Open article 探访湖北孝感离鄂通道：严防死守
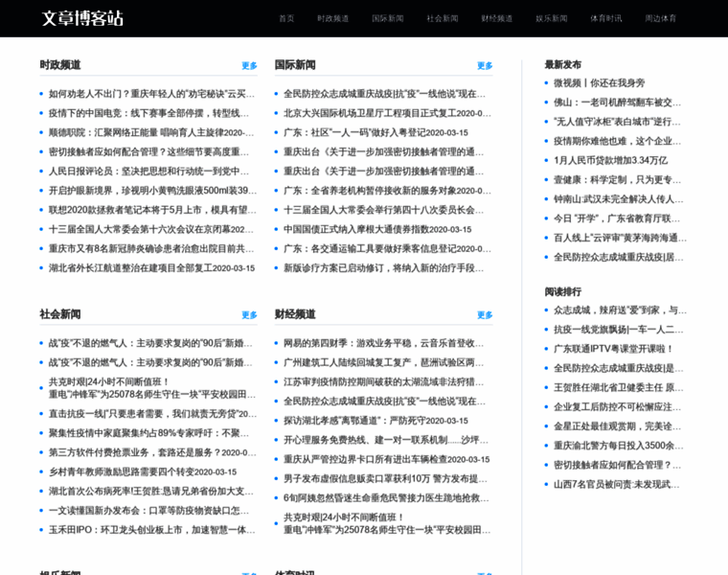Screen dimensions: 728x575 click(376, 421)
